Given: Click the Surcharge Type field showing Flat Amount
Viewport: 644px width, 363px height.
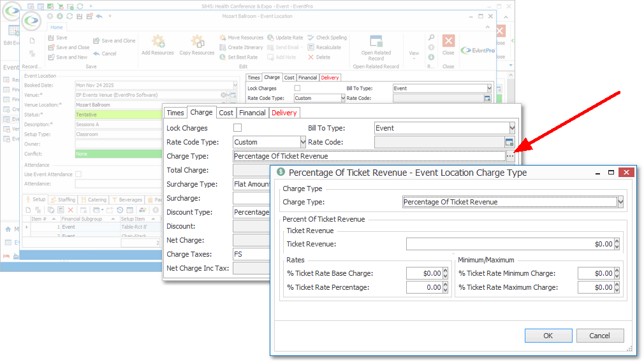Looking at the screenshot, I should click(251, 184).
